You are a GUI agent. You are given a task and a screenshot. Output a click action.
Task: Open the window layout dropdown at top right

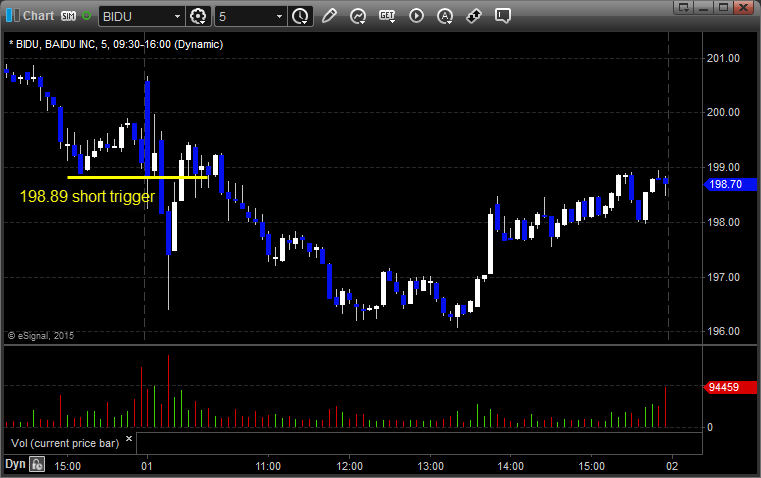(x=683, y=7)
